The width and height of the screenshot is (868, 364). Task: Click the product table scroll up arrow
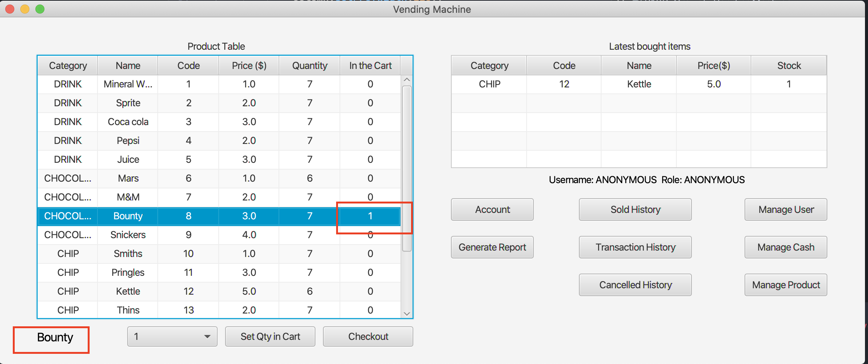(407, 80)
